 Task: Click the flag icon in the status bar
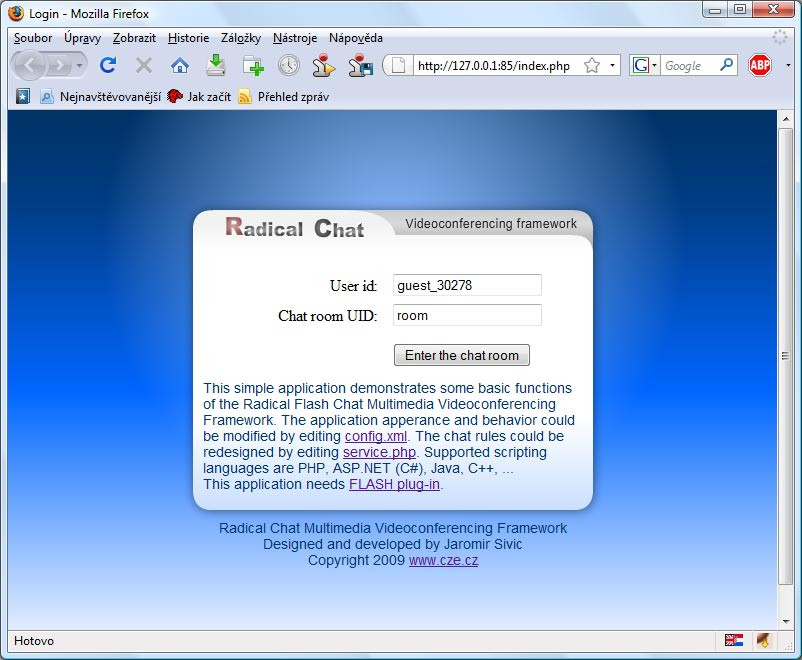[734, 640]
